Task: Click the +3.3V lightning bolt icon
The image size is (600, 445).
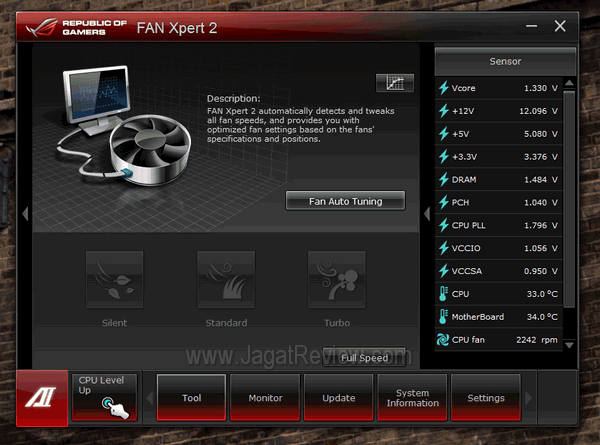Action: coord(444,157)
